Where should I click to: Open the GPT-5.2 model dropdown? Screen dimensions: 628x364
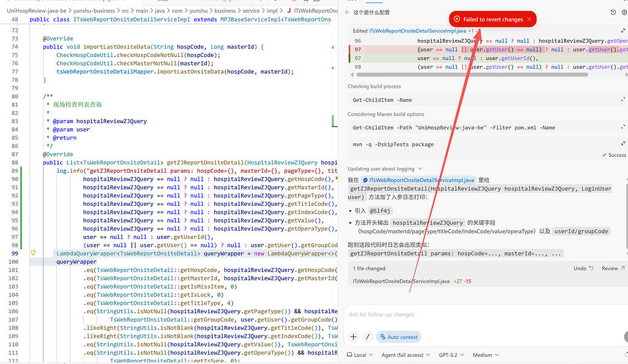[x=451, y=355]
